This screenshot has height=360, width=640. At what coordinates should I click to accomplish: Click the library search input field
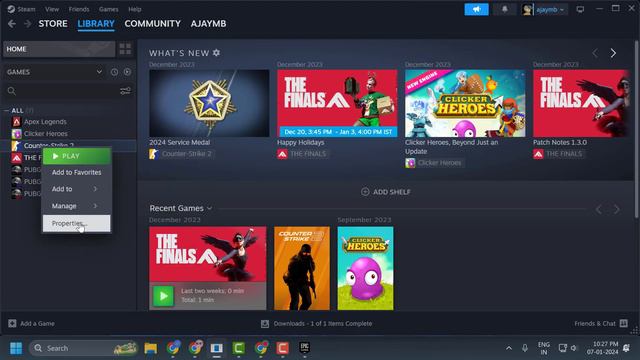[68, 91]
